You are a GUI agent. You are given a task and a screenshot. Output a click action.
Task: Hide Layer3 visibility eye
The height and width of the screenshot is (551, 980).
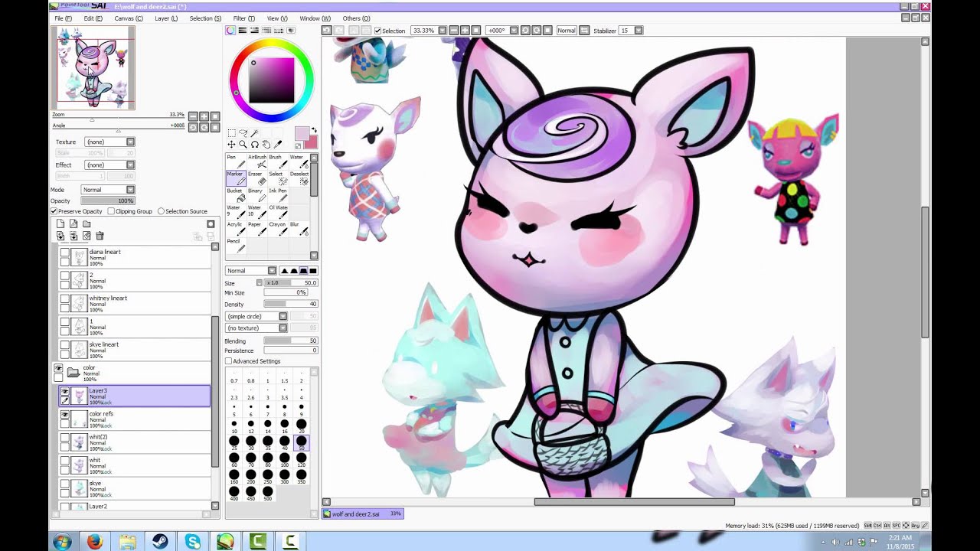65,391
